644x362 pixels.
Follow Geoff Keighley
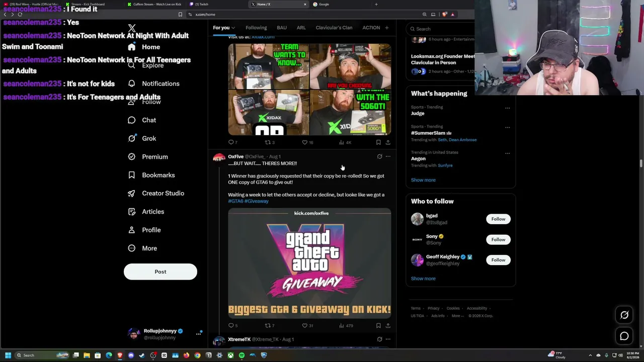[x=498, y=260]
